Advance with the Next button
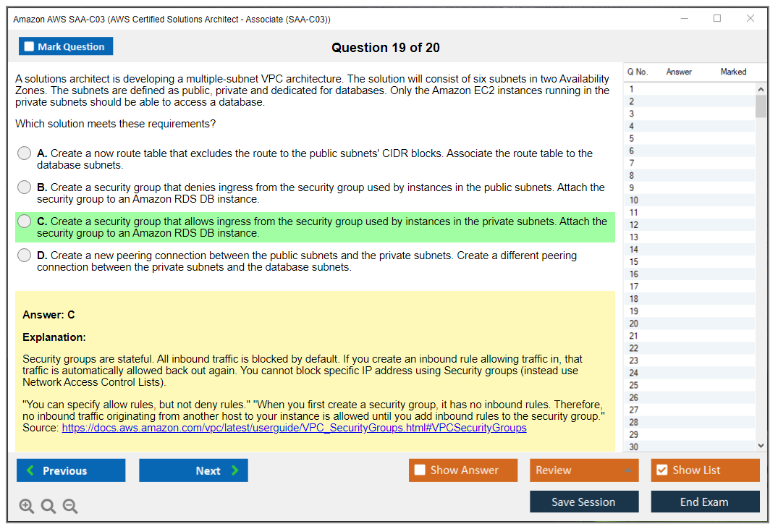778x532 pixels. click(193, 470)
